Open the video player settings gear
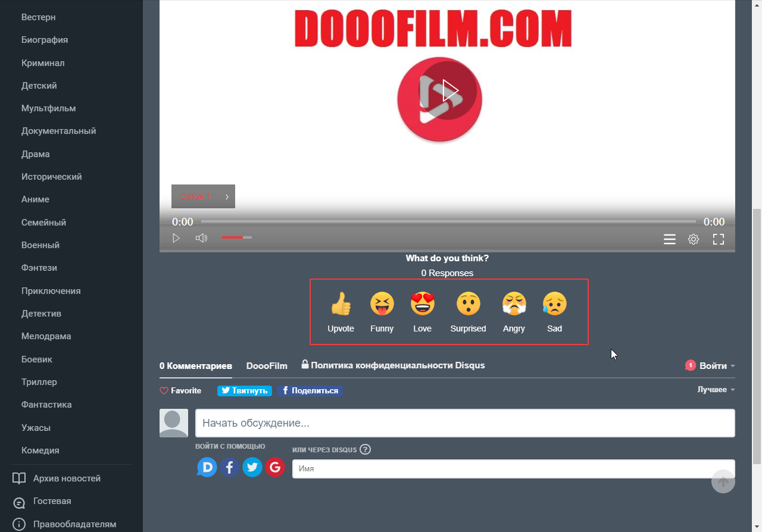The width and height of the screenshot is (762, 532). click(694, 239)
